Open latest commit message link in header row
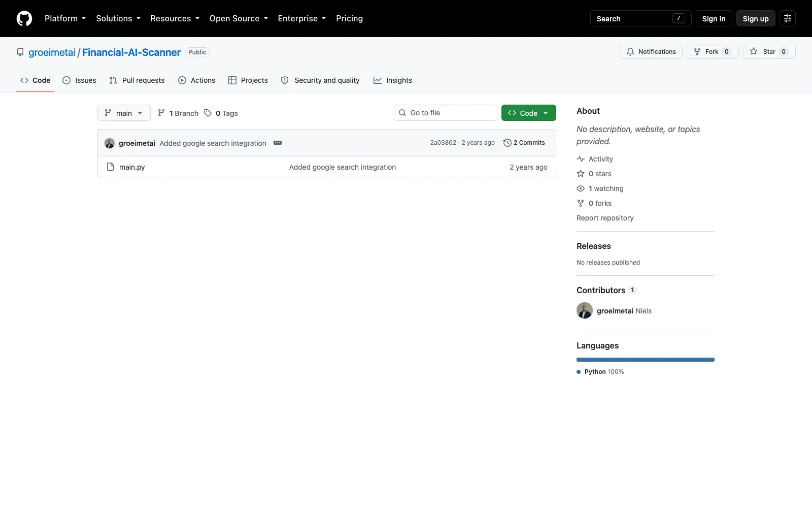 [213, 143]
